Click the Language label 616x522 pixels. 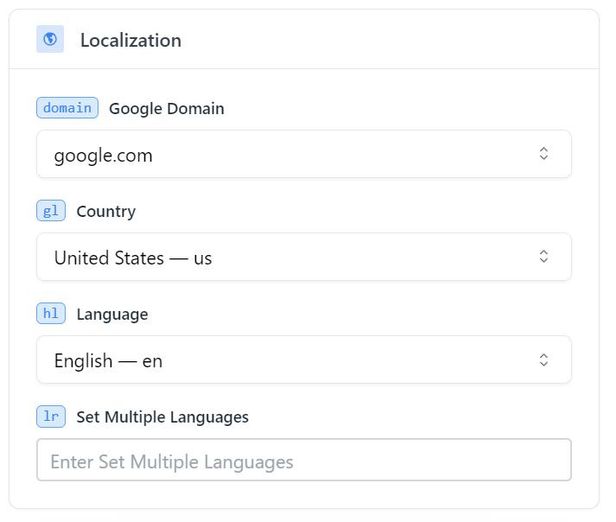pos(112,314)
